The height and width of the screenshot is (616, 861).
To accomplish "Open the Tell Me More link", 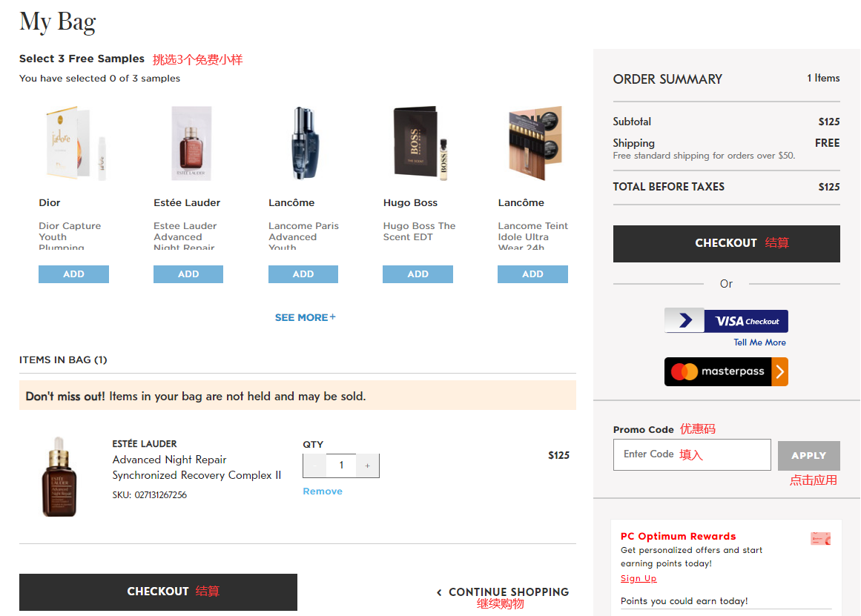I will pos(759,342).
